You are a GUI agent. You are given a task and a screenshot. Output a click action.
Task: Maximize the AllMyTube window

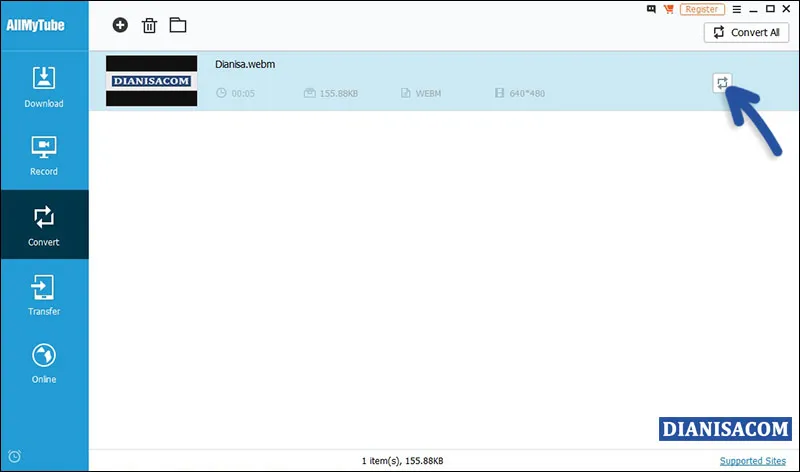point(770,9)
